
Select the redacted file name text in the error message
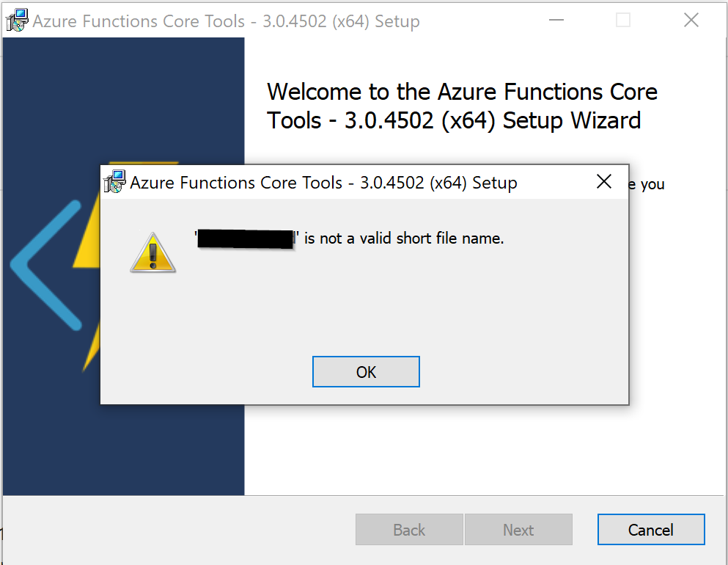(x=244, y=238)
